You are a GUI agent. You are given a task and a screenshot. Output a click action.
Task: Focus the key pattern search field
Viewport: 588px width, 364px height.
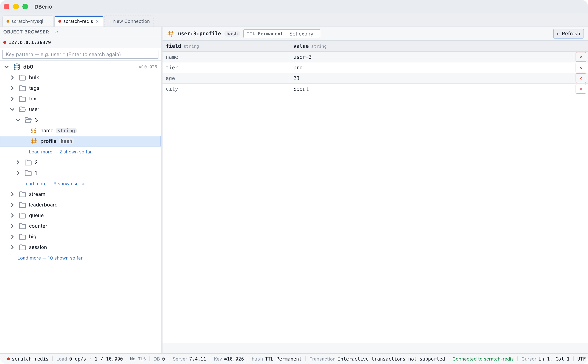80,54
